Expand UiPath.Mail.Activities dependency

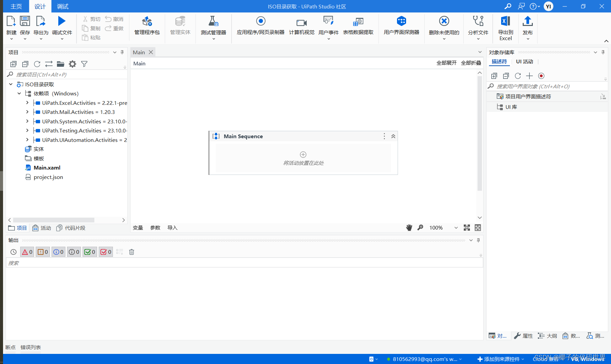[x=27, y=112]
